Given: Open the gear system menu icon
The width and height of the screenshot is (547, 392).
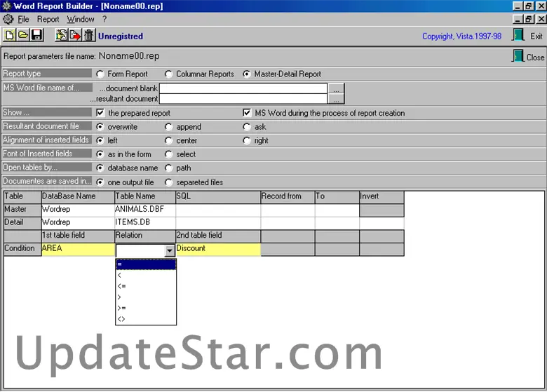Looking at the screenshot, I should click(x=8, y=19).
